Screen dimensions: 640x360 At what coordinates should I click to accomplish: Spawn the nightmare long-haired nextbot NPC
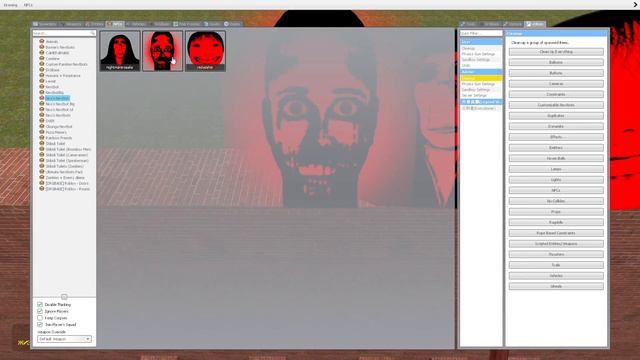(x=120, y=51)
